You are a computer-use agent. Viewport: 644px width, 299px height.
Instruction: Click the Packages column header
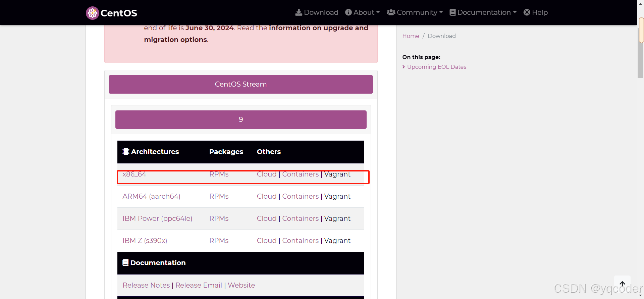pyautogui.click(x=226, y=152)
